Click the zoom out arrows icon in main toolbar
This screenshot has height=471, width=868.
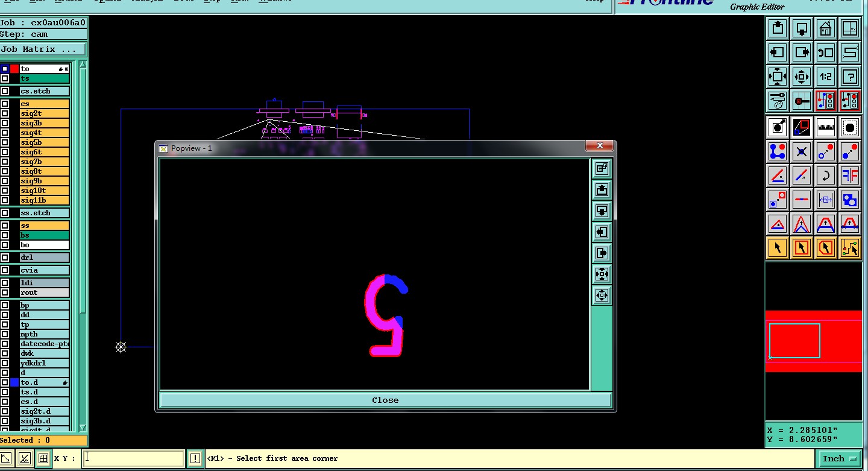(802, 77)
